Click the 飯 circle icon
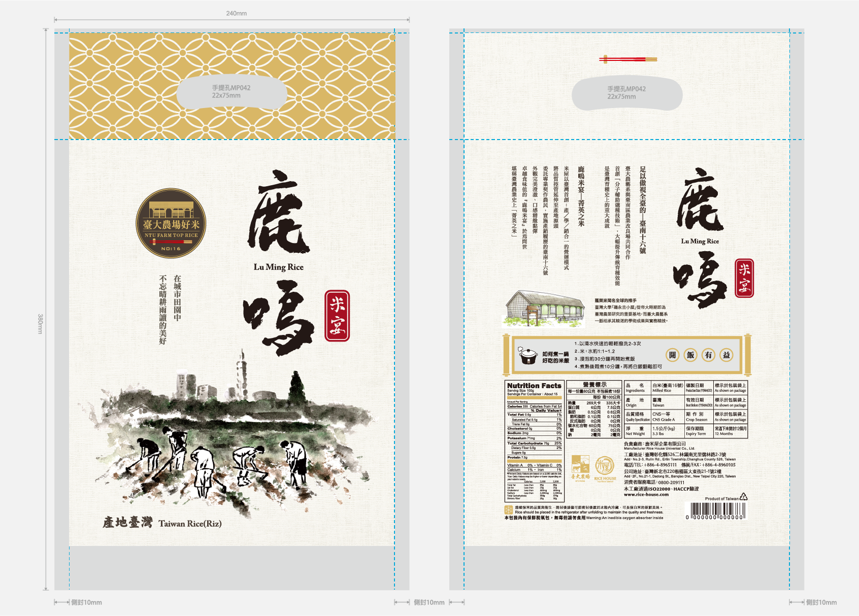This screenshot has width=859, height=616. tap(690, 355)
